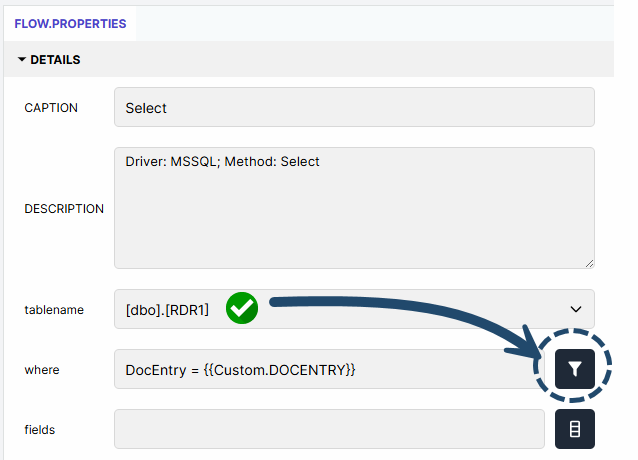Click the empty fields input box

329,429
